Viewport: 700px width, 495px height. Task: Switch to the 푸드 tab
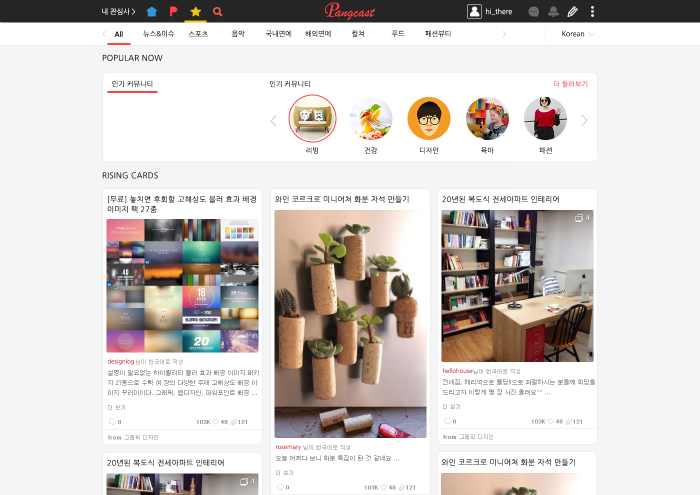(x=398, y=34)
